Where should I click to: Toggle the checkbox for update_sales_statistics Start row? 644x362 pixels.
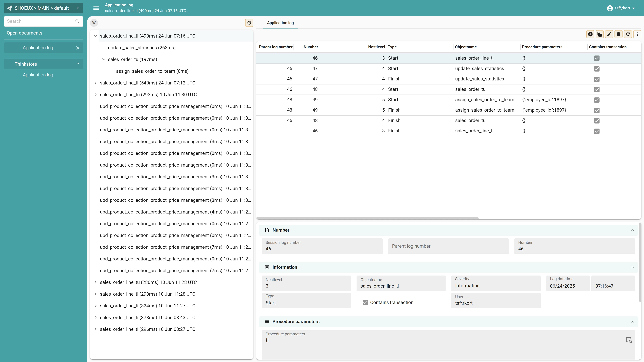tap(597, 69)
